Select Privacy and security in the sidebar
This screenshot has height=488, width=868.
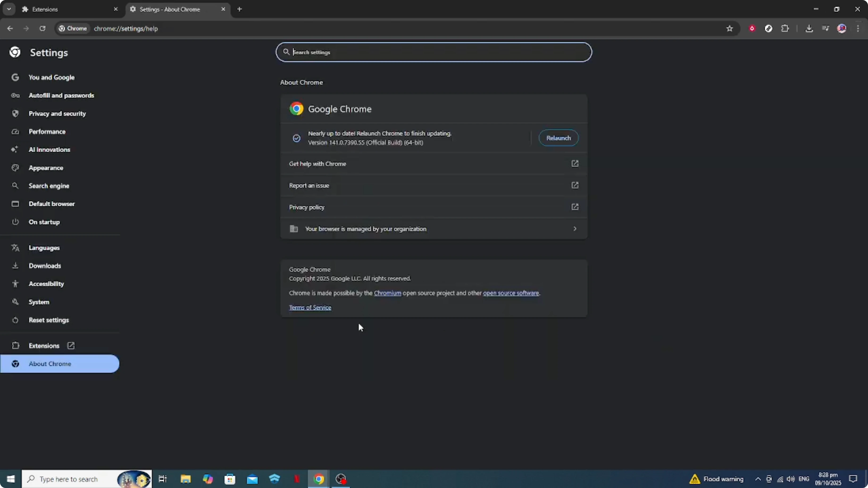coord(57,113)
